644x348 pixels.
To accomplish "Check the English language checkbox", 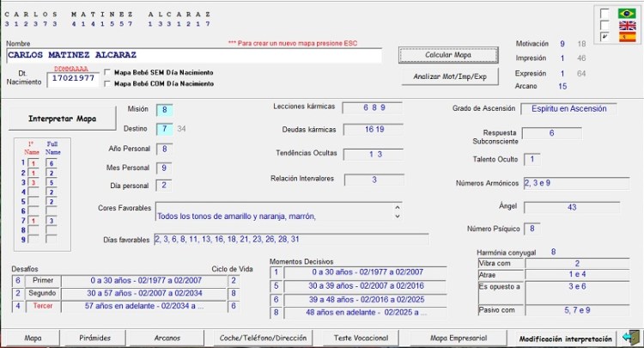I will pos(606,26).
